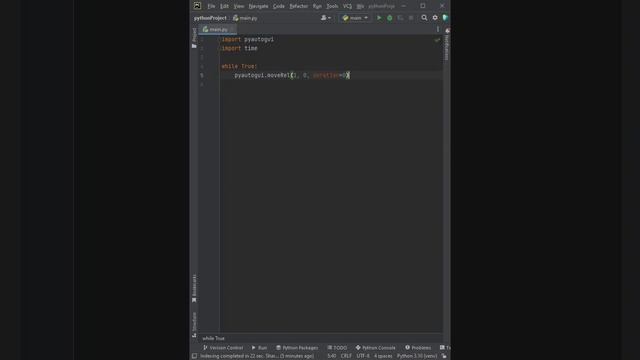
Task: Click the pyautogui.moveRel code line
Action: (291, 75)
